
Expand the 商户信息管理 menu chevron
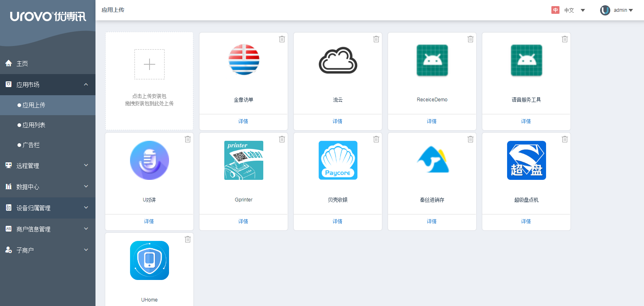(86, 229)
